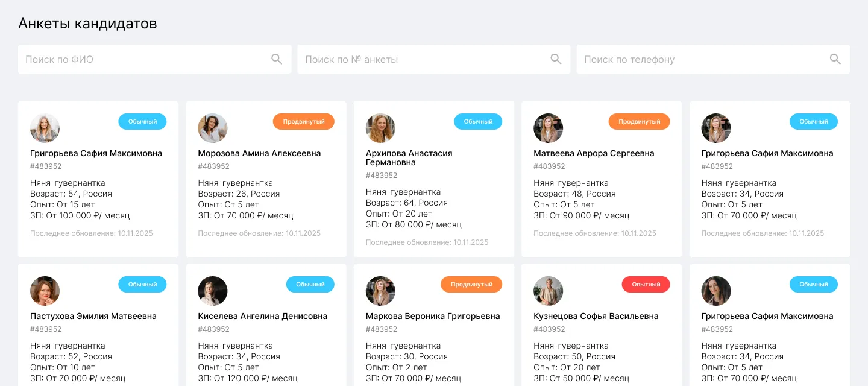The image size is (868, 386).
Task: Click inside the 'Поиск по ФИО' input field
Action: tap(139, 59)
